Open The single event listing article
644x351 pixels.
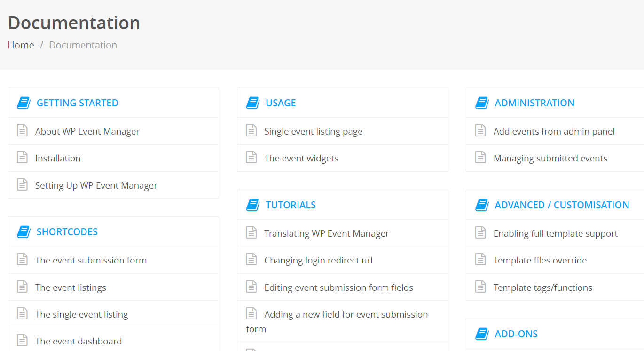point(82,314)
